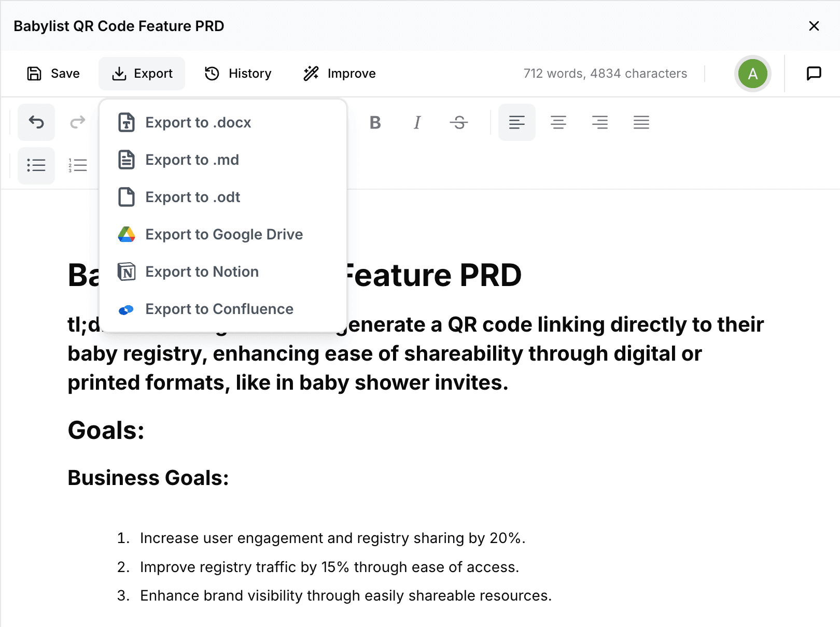Click the redo icon
This screenshot has width=840, height=627.
(x=77, y=122)
